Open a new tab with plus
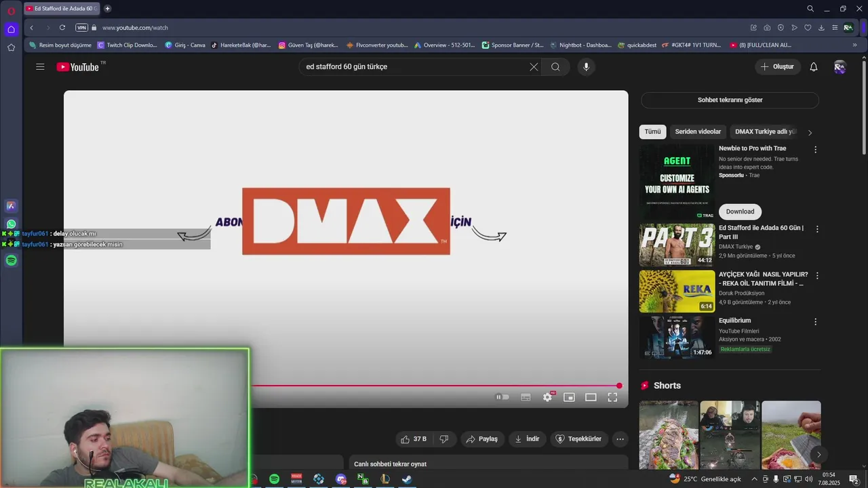The height and width of the screenshot is (488, 868). (x=107, y=9)
